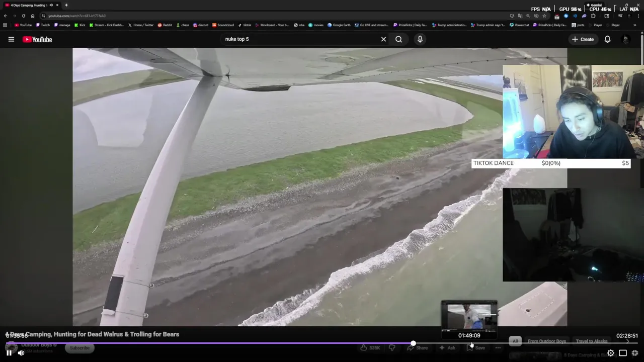
Task: Open the Soundcloud bookmark
Action: click(x=223, y=25)
